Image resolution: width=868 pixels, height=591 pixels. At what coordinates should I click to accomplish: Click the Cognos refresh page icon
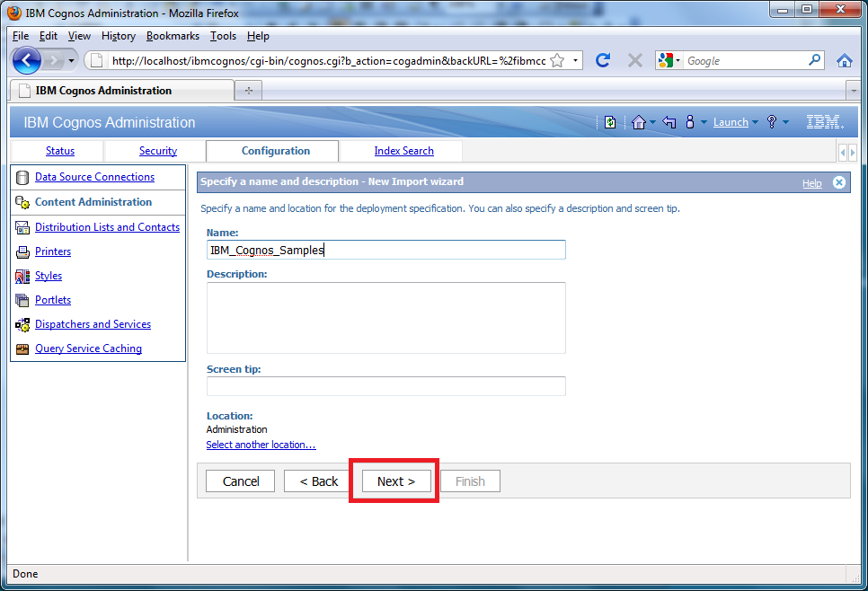tap(610, 122)
